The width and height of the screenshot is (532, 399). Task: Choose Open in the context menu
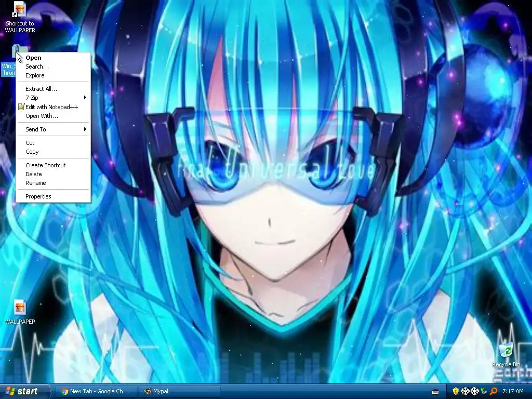54,58
